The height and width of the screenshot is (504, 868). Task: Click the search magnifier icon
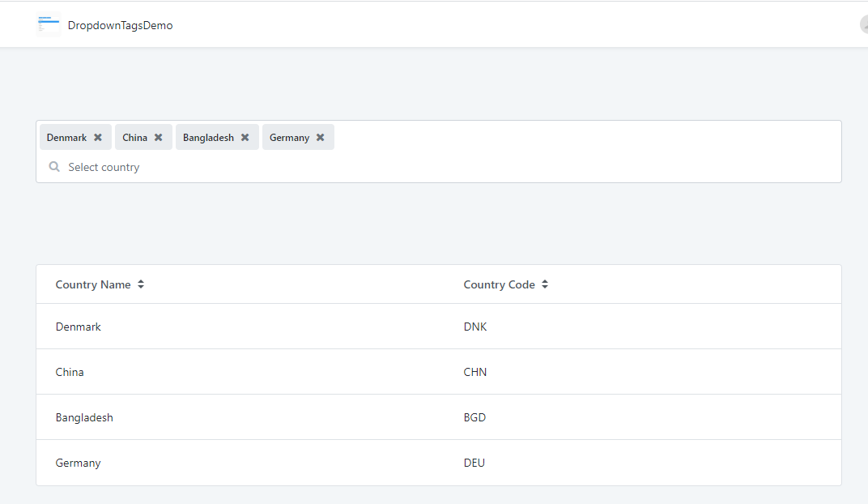point(54,167)
